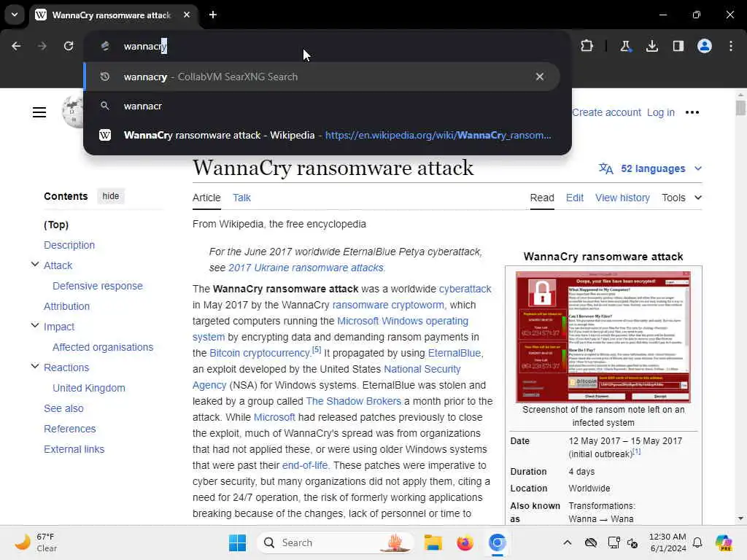747x560 pixels.
Task: Open the weather widget showing 67°F
Action: tap(36, 542)
